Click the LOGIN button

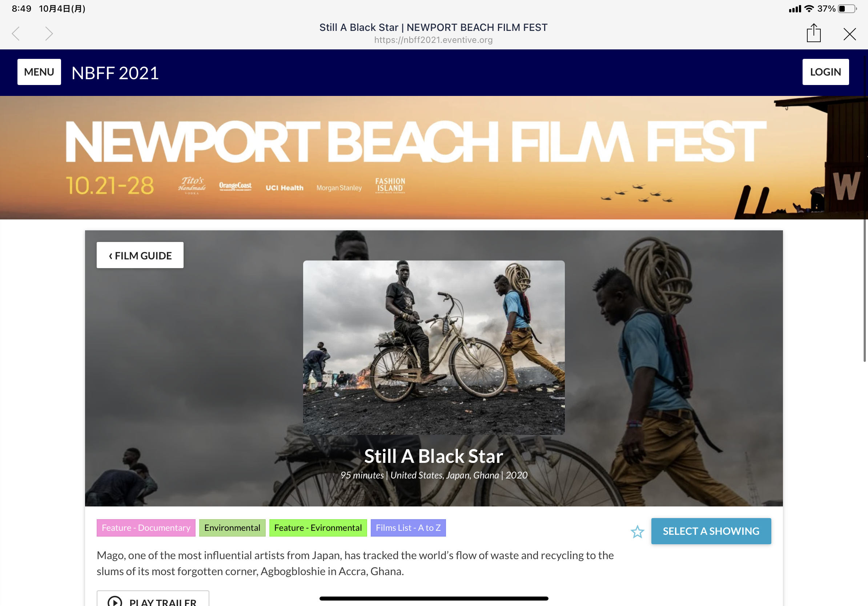tap(825, 72)
